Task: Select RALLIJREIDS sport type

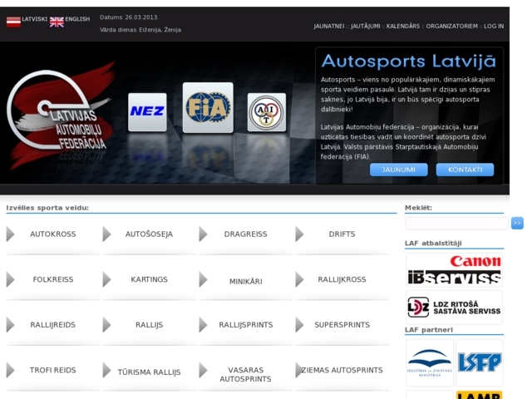Action: click(x=53, y=325)
